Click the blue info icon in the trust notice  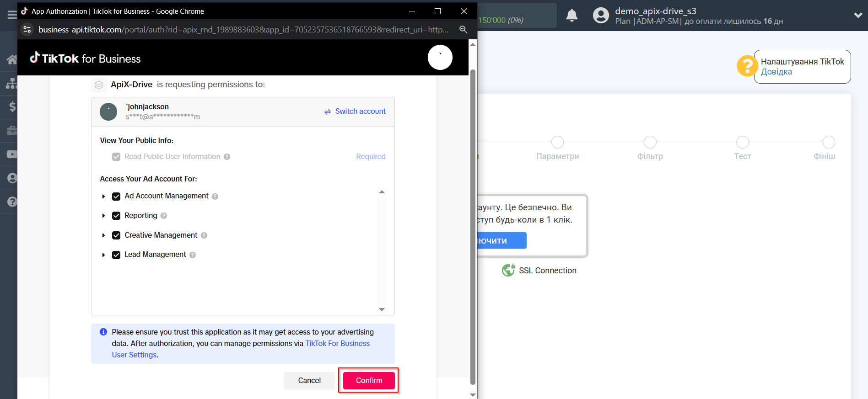(103, 332)
